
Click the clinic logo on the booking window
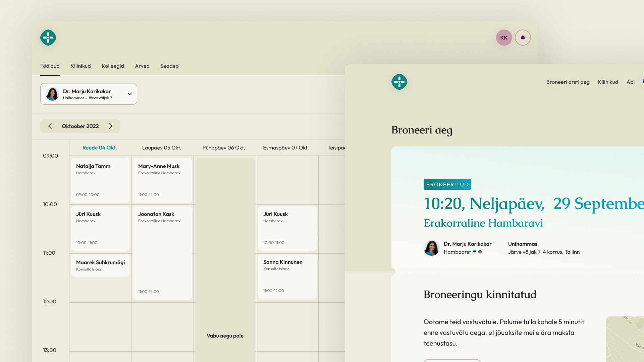pos(399,81)
